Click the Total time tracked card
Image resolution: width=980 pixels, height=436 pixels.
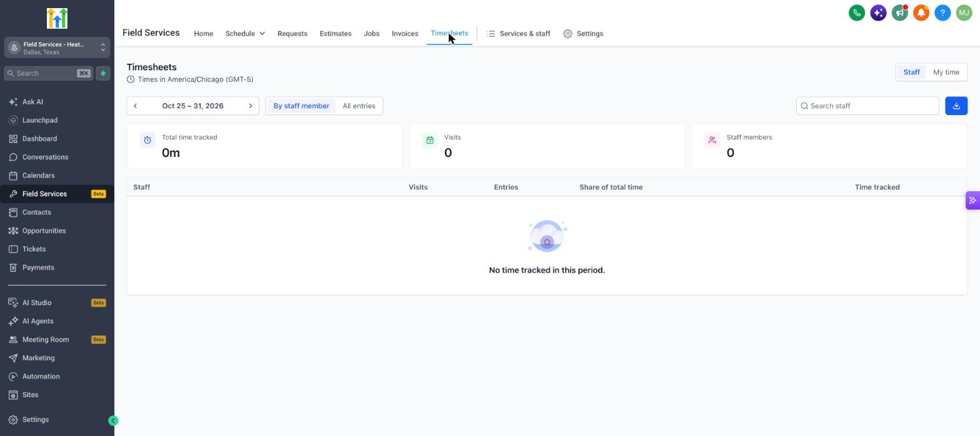coord(264,146)
